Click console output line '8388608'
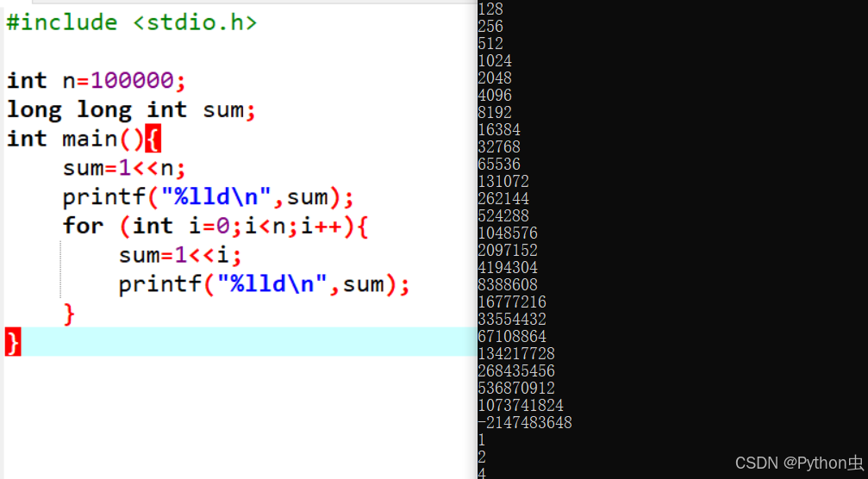868x479 pixels. [x=508, y=284]
